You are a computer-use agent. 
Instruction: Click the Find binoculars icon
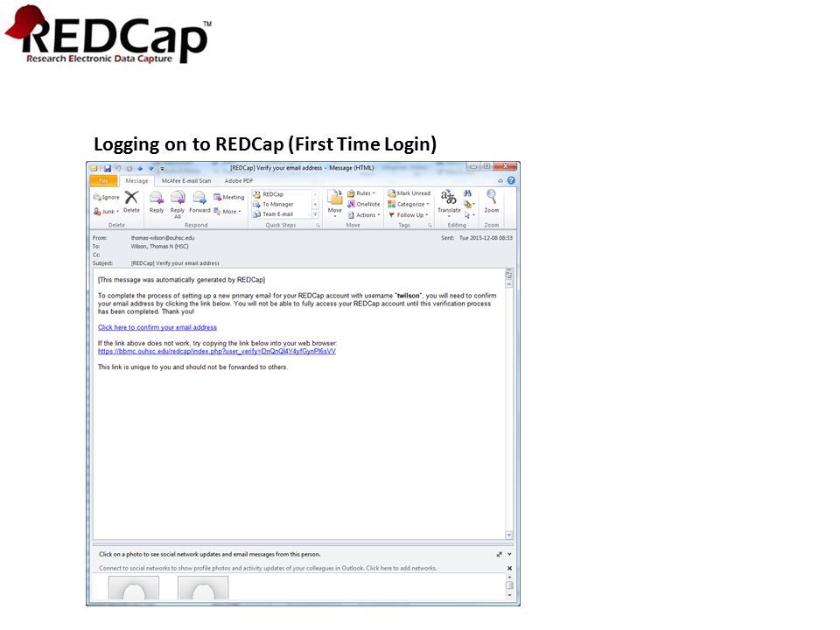[x=467, y=192]
